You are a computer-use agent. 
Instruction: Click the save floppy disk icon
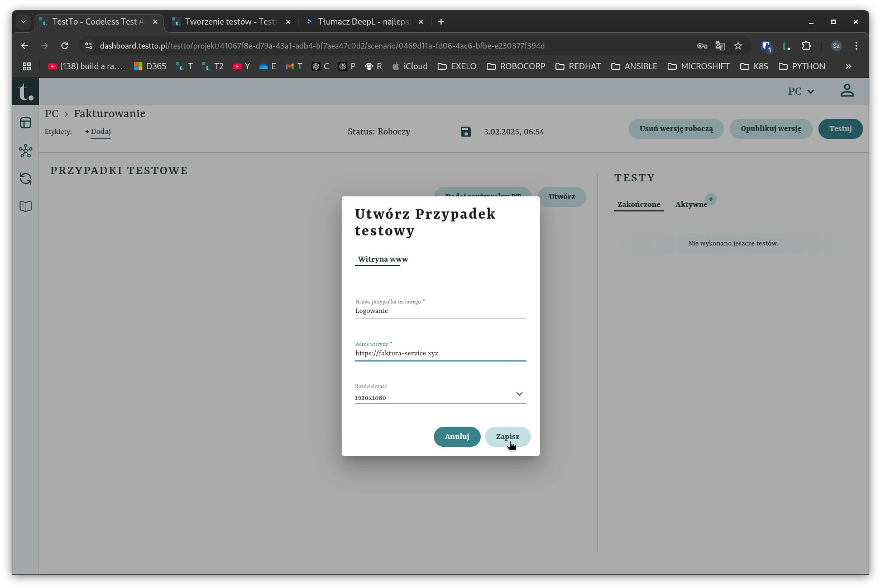pos(466,132)
